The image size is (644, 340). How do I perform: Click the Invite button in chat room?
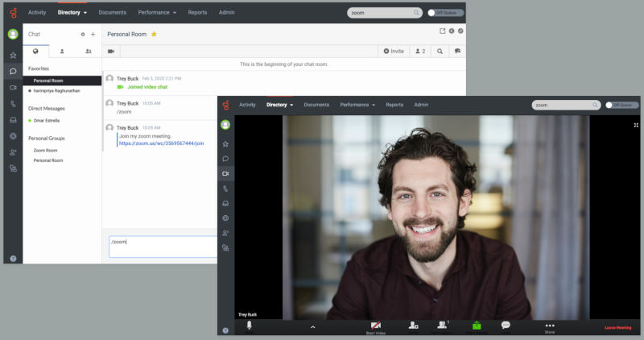(392, 51)
